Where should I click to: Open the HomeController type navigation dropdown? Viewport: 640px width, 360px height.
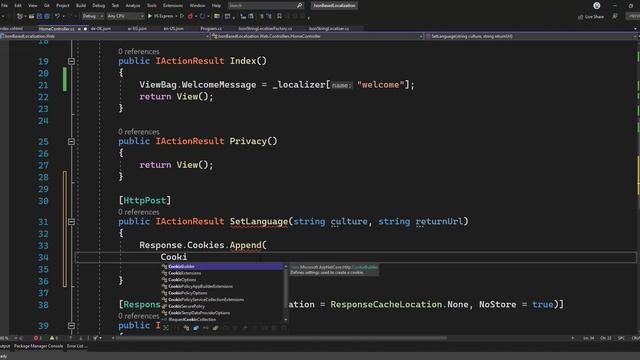pos(317,36)
